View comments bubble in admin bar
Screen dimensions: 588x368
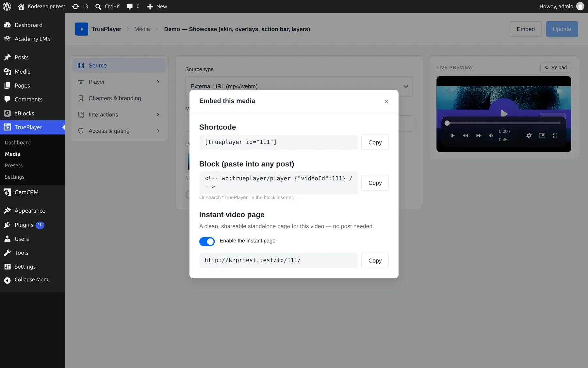point(133,7)
